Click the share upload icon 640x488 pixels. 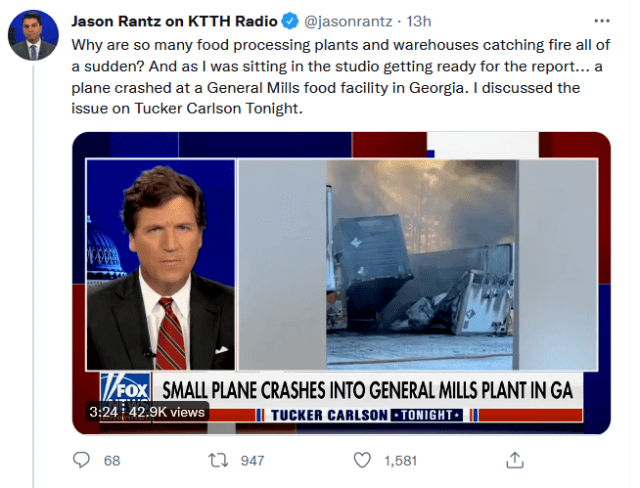(515, 460)
